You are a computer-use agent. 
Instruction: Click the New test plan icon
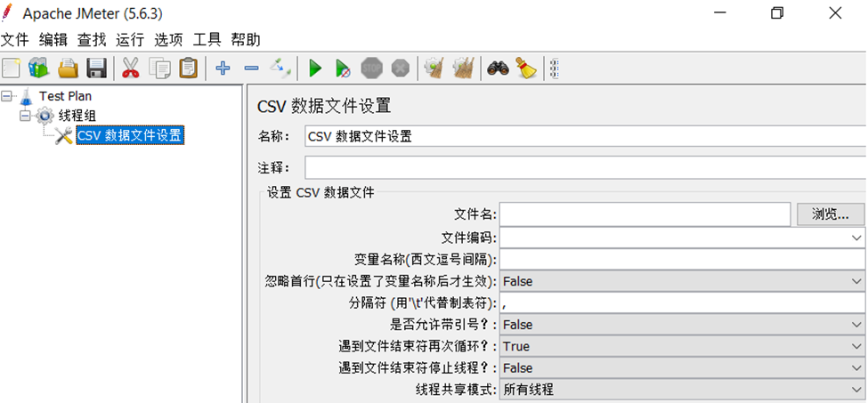[11, 69]
